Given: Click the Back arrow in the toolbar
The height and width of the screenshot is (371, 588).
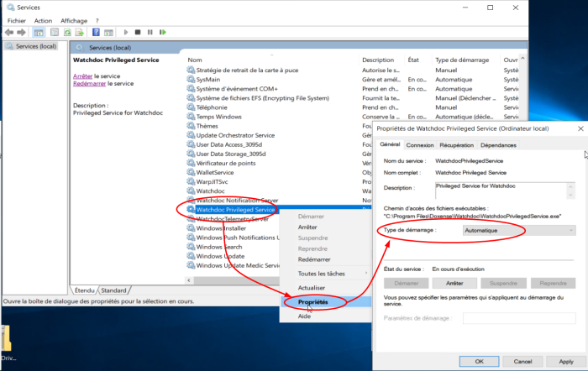Looking at the screenshot, I should point(9,32).
